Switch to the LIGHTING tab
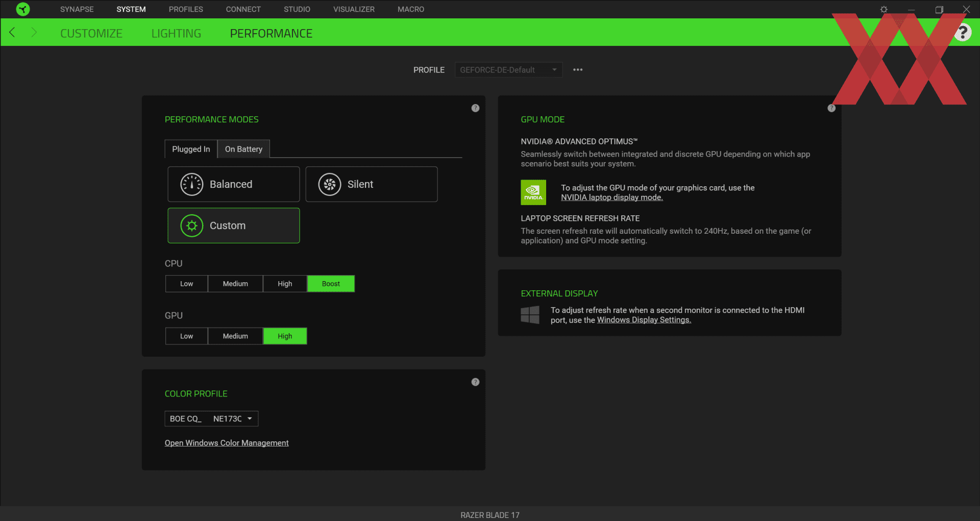Viewport: 980px width, 521px height. pos(176,33)
